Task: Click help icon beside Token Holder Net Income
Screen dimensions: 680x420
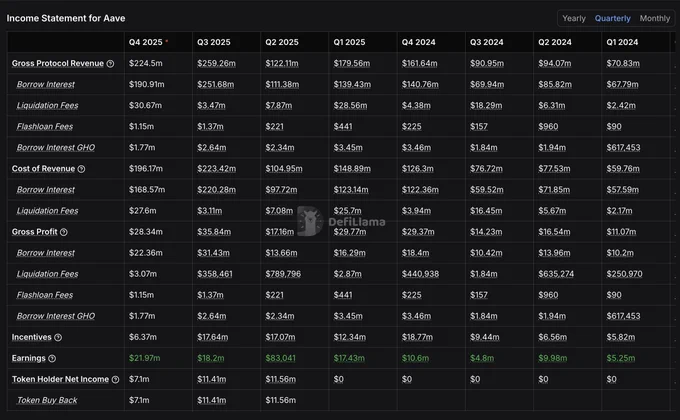Action: click(x=115, y=380)
